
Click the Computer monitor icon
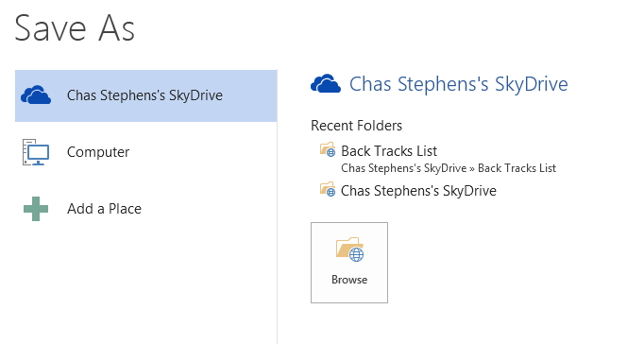(36, 152)
